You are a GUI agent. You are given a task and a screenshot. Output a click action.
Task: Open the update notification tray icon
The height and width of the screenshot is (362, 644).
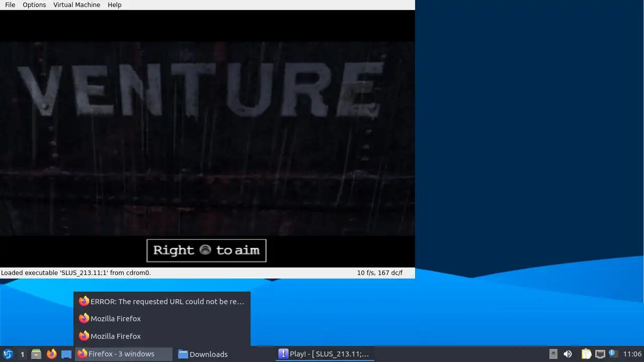[x=613, y=354]
